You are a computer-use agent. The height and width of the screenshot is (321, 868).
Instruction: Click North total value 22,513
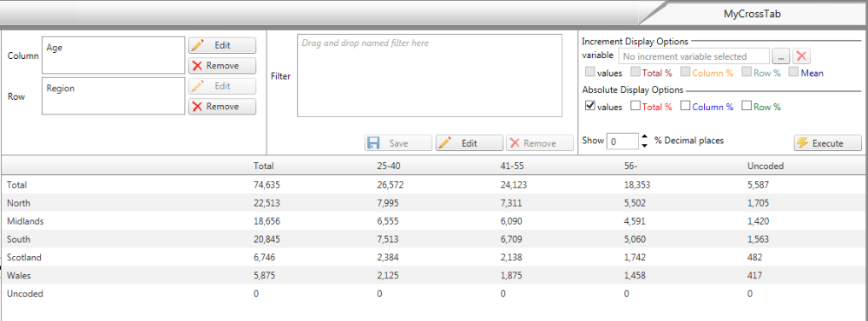266,203
